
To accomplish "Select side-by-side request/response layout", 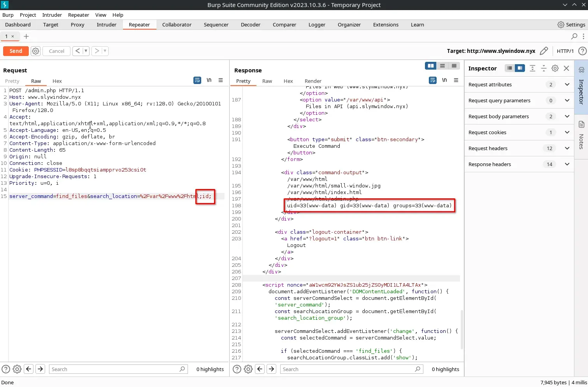I will pyautogui.click(x=431, y=66).
